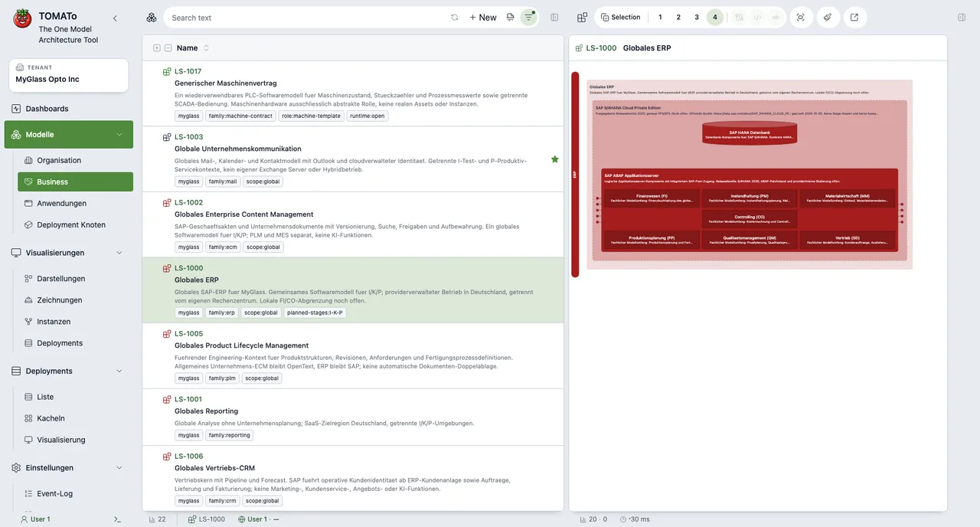Click the Finanzwesen (FI) box in the diagram
Image resolution: width=980 pixels, height=527 pixels.
652,198
